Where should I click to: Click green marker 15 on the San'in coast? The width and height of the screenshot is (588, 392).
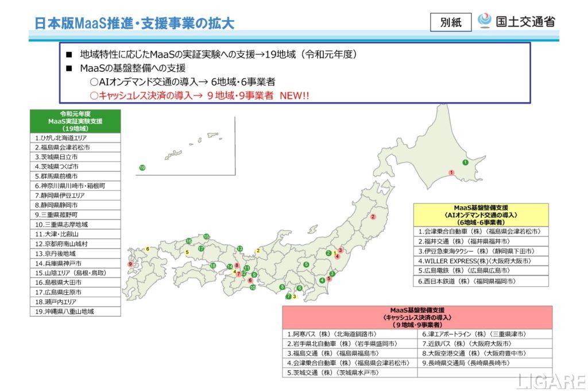(206, 236)
